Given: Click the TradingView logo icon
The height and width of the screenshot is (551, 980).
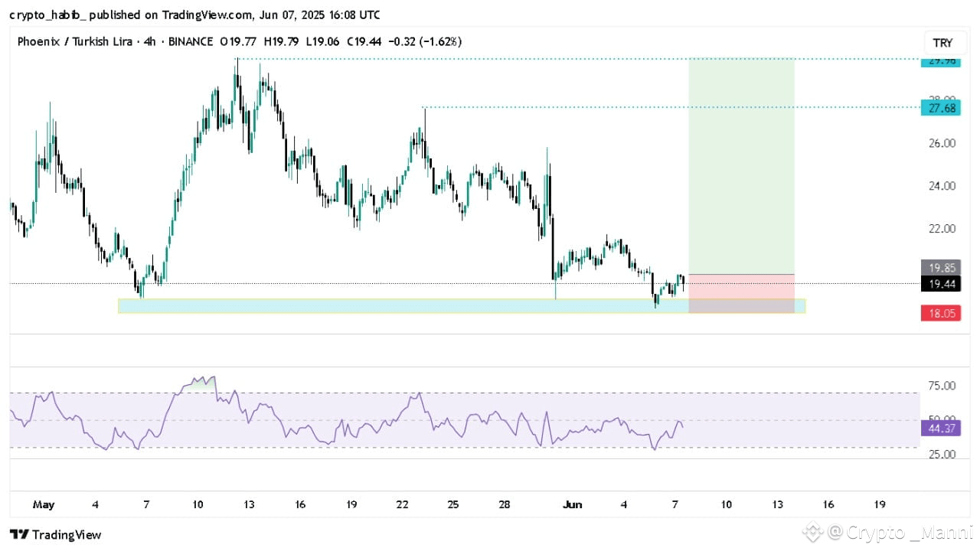Looking at the screenshot, I should (19, 534).
